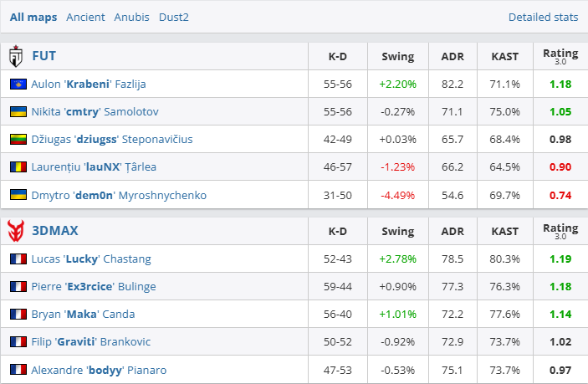588x384 pixels.
Task: Open the Detailed stats link
Action: point(543,17)
